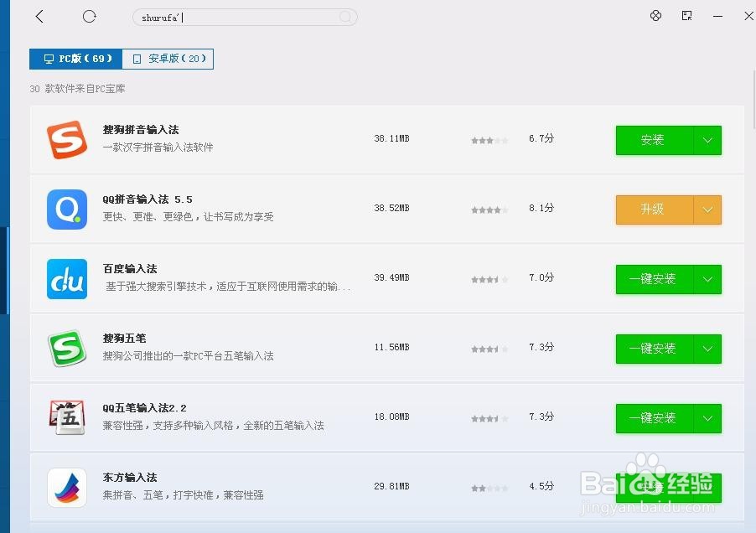Upgrade QQ拼音输入法 with the 升级 button
This screenshot has height=533, width=756.
pos(655,210)
